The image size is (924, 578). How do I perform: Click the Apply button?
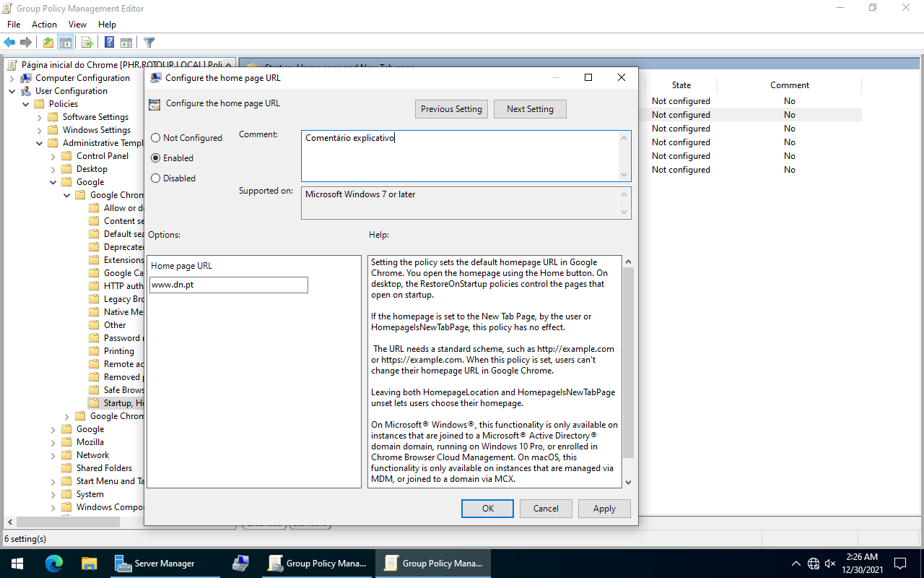pos(604,509)
